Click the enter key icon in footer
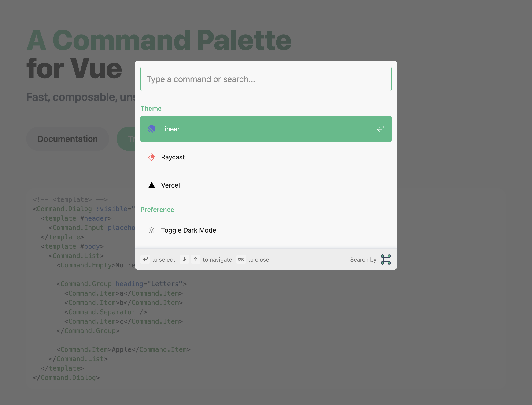 click(x=145, y=259)
